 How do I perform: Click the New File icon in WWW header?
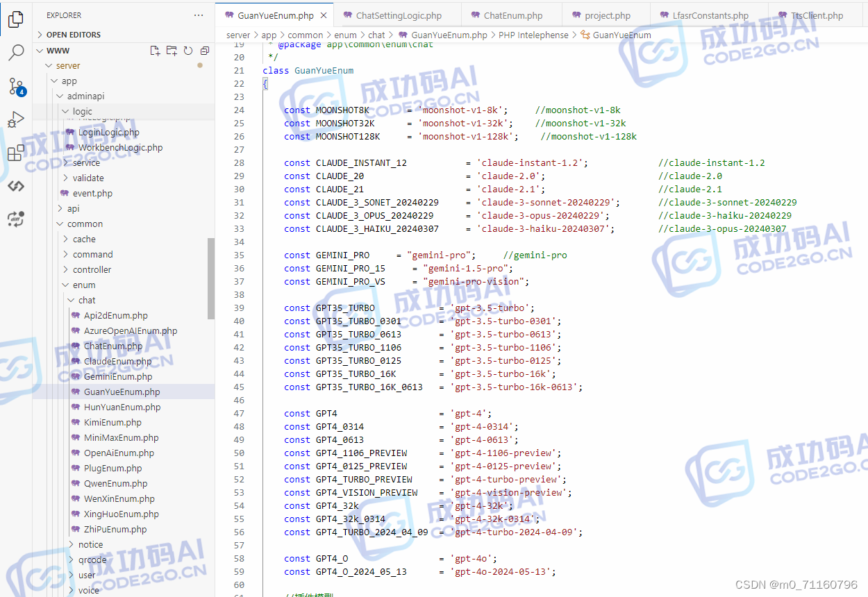(155, 51)
